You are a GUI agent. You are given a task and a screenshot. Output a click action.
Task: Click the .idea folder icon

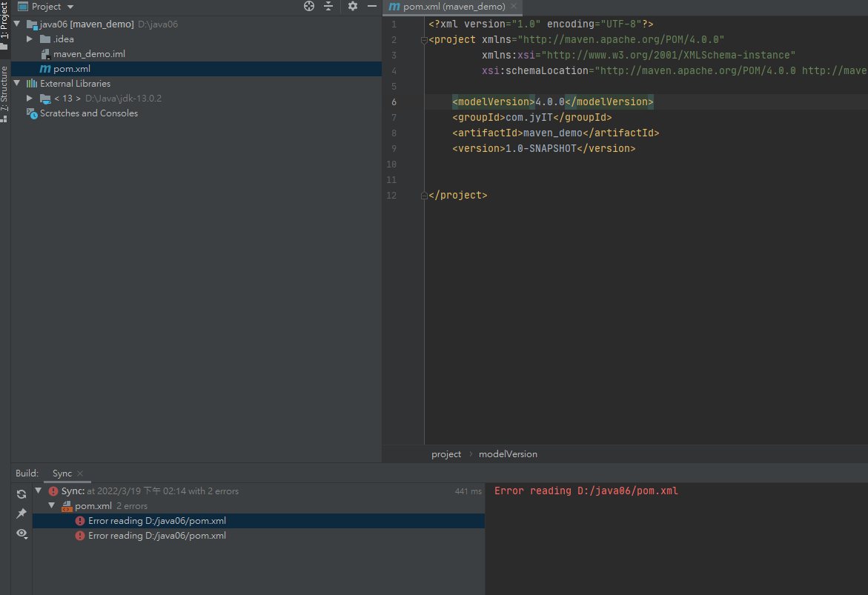[x=45, y=39]
